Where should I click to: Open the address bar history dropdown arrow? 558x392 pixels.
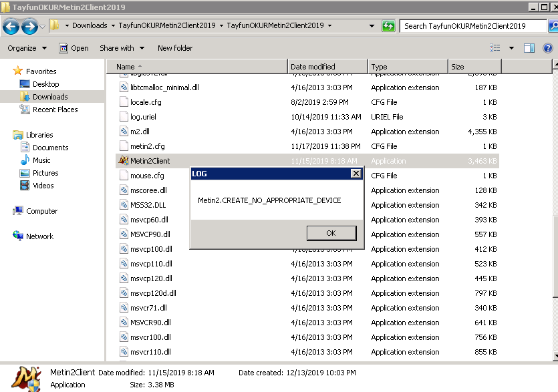click(x=372, y=25)
